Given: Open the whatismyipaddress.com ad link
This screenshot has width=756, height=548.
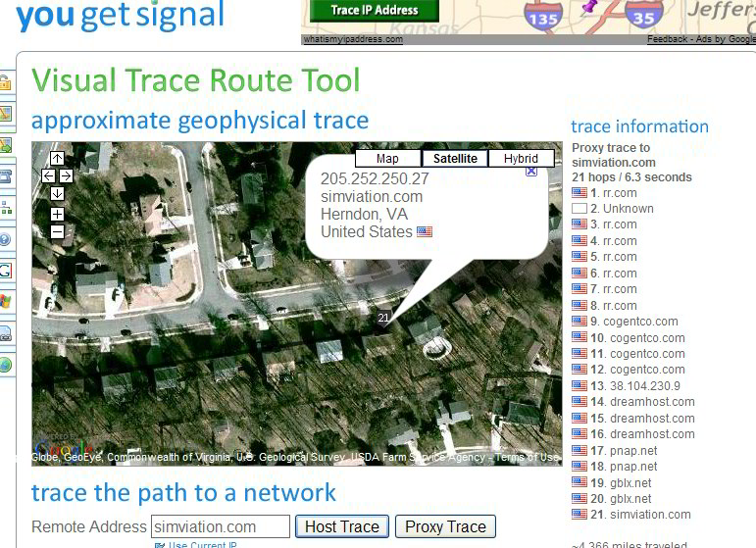Looking at the screenshot, I should [x=353, y=39].
